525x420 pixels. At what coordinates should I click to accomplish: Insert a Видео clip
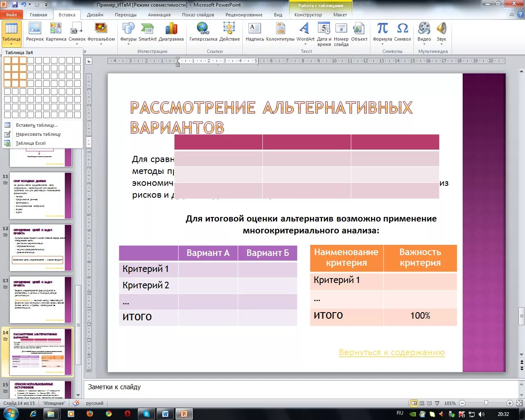(424, 34)
